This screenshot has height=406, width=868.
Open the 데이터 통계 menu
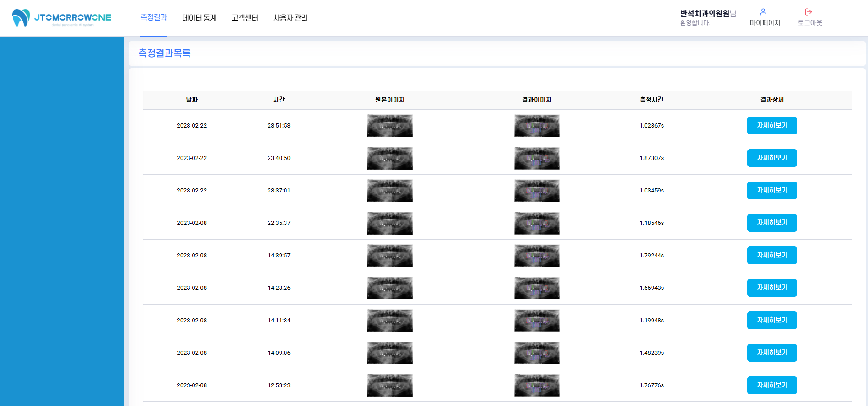click(x=199, y=18)
